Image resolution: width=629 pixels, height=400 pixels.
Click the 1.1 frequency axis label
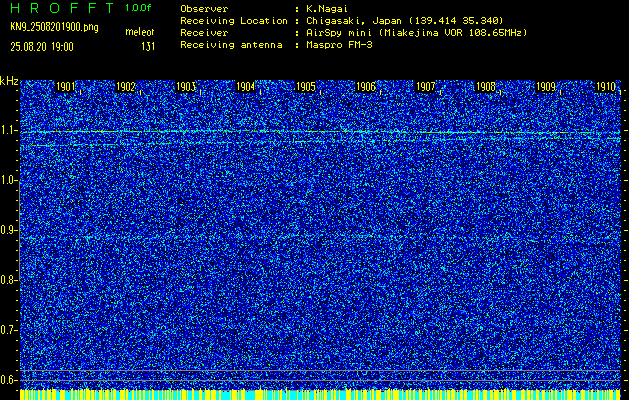(x=7, y=131)
